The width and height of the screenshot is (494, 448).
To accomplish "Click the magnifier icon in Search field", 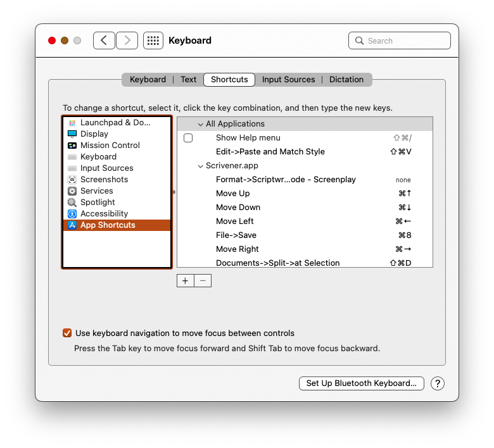I will click(359, 40).
